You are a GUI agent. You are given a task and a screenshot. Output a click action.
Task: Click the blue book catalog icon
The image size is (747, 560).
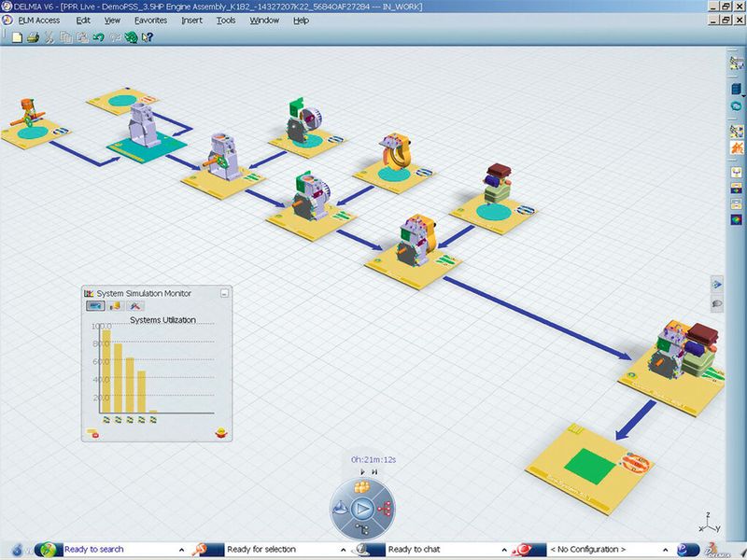click(736, 89)
